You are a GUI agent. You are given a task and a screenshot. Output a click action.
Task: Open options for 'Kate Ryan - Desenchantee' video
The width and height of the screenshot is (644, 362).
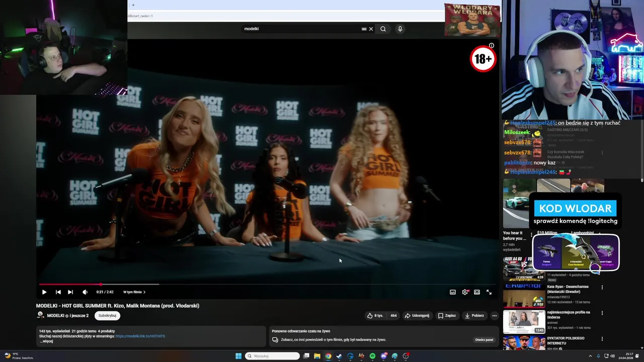[602, 288]
